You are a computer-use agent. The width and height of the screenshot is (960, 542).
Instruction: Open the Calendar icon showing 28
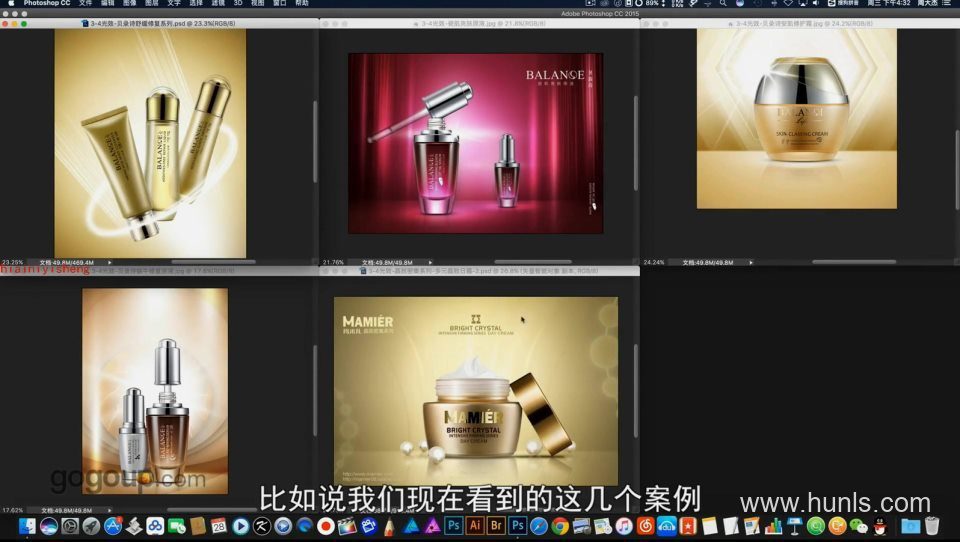(x=219, y=526)
